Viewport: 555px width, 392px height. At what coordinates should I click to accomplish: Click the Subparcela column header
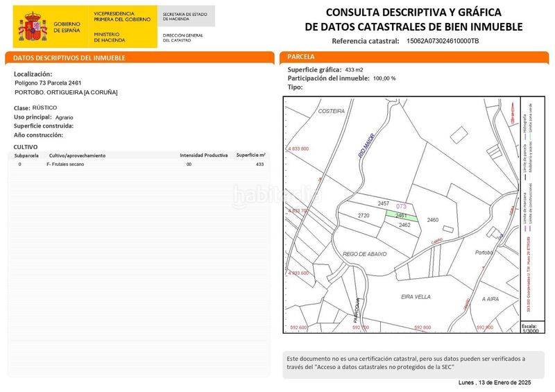point(26,155)
